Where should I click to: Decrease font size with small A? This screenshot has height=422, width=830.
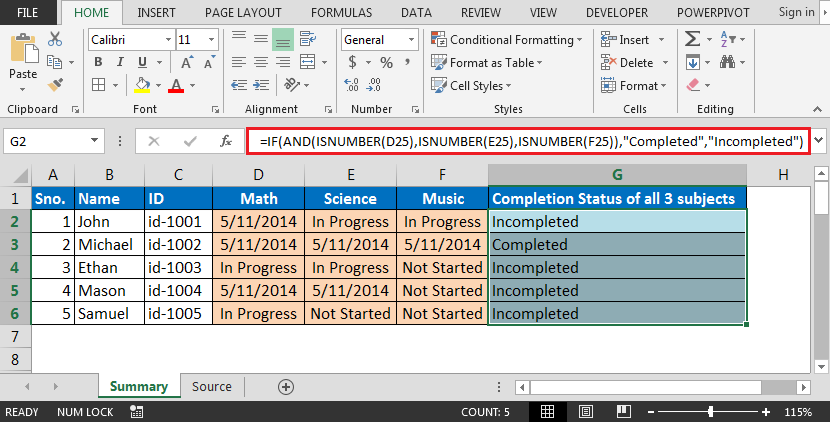[x=209, y=63]
